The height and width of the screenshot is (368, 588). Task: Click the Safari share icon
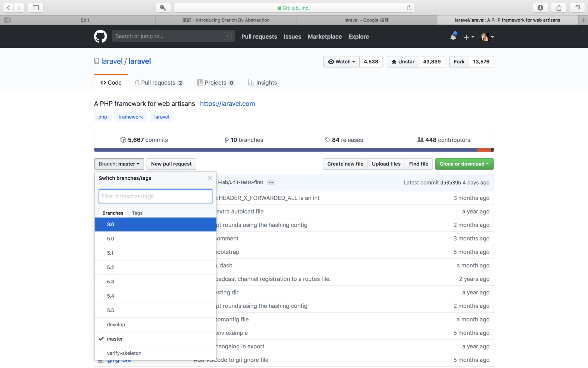(x=559, y=8)
